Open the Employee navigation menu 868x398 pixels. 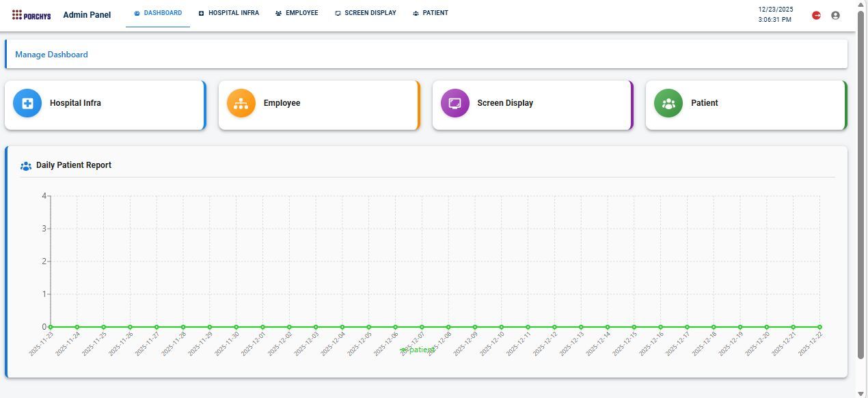[297, 13]
